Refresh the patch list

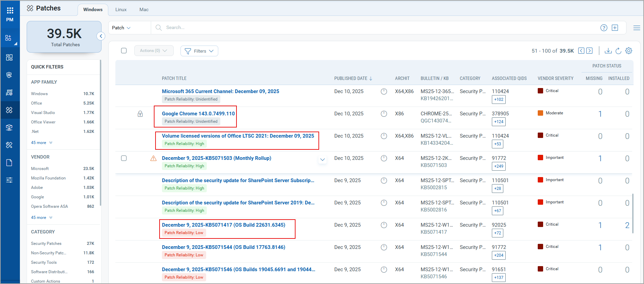pyautogui.click(x=618, y=51)
